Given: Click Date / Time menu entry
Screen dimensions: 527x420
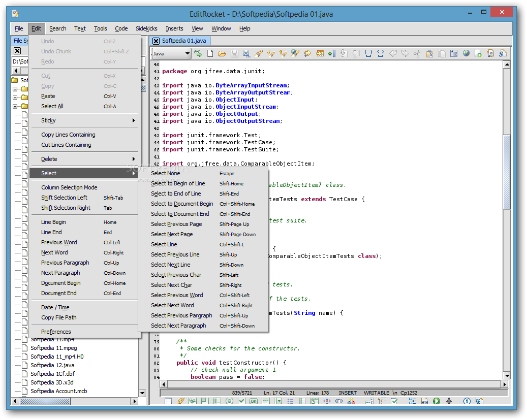Looking at the screenshot, I should [84, 307].
